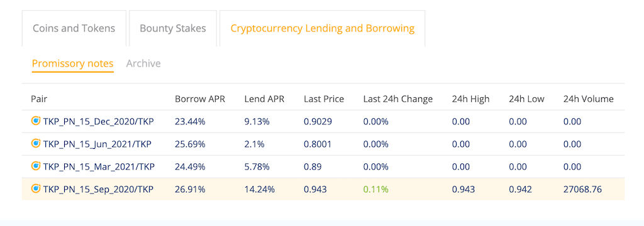Image resolution: width=644 pixels, height=226 pixels.
Task: Open the Archive sub-tab
Action: [x=143, y=63]
